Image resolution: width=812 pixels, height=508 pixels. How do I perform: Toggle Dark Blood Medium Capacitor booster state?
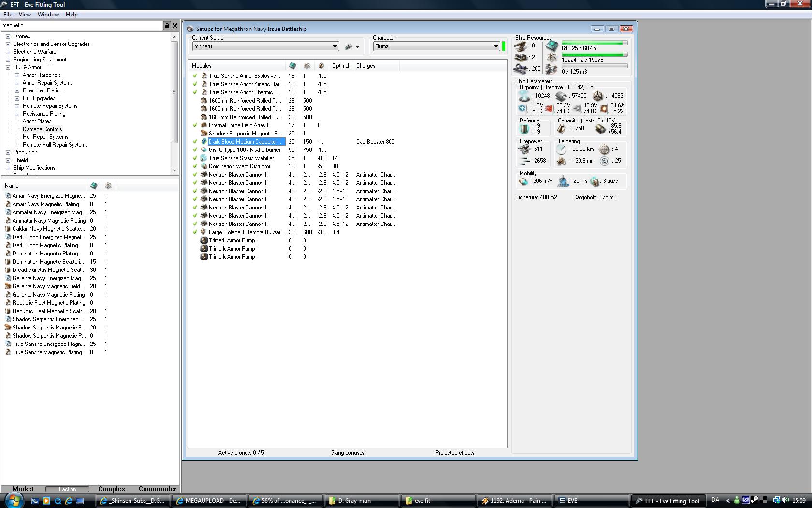point(195,142)
